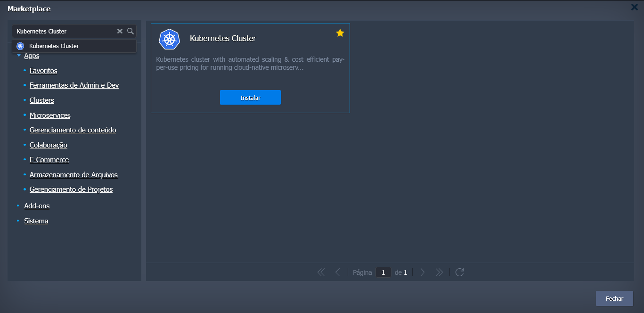Open the E-Commerce category

click(49, 160)
